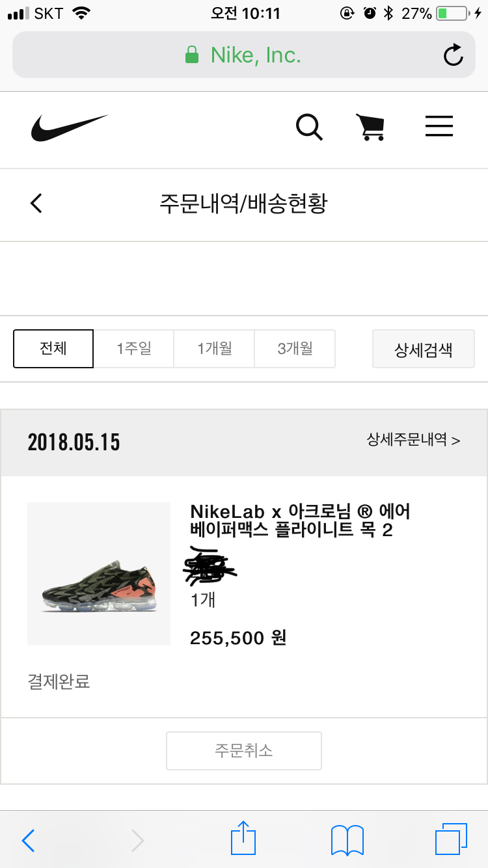Select the 1주일 period filter

click(x=134, y=349)
